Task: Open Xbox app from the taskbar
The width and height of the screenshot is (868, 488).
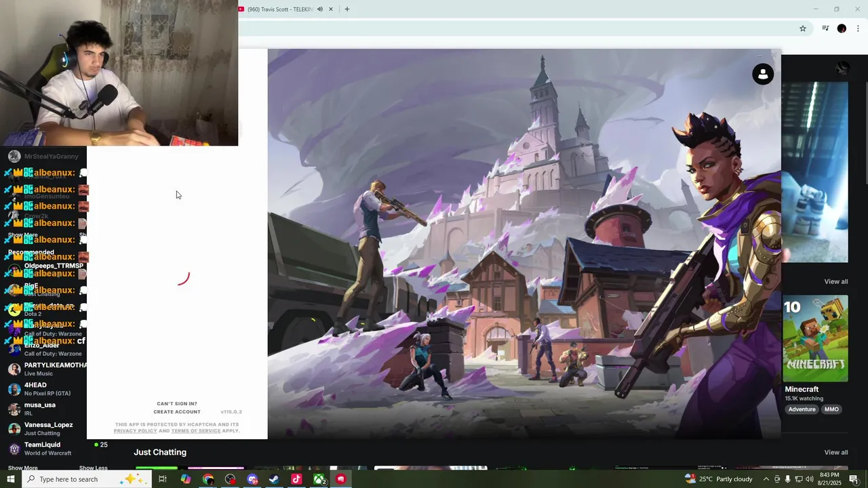Action: coord(319,479)
